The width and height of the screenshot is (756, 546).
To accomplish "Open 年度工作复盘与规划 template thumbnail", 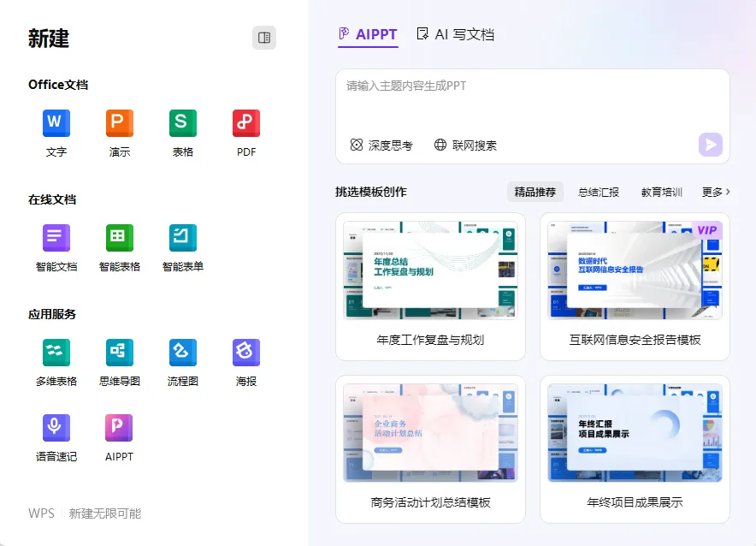I will point(430,270).
